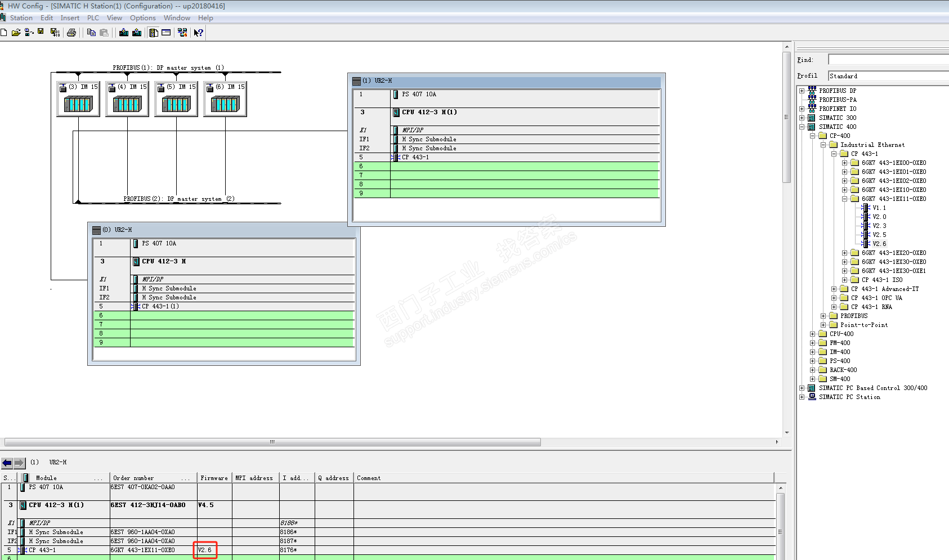Click the Copy toolbar icon
The image size is (949, 560).
(91, 33)
